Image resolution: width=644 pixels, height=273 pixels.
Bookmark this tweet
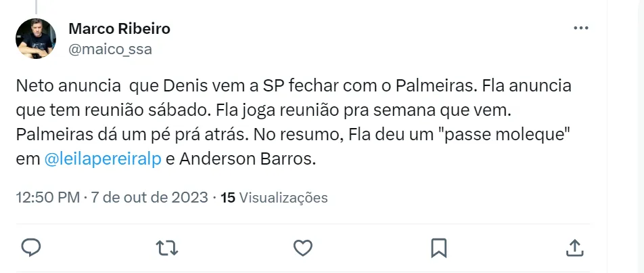click(x=438, y=247)
